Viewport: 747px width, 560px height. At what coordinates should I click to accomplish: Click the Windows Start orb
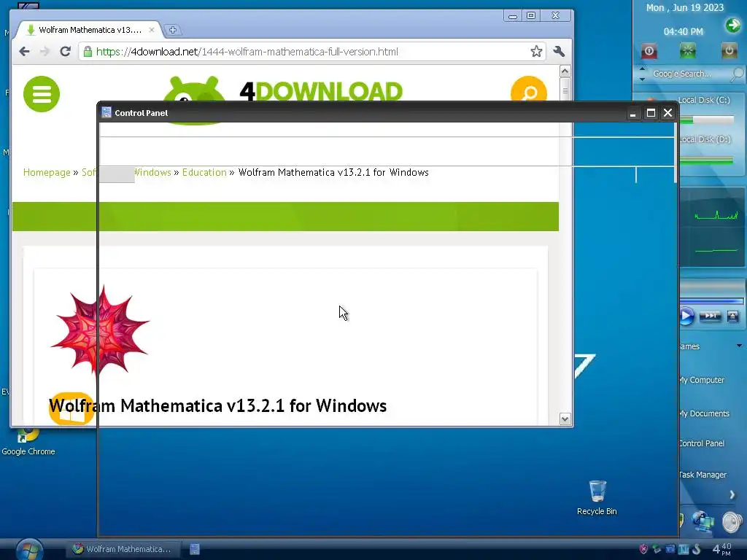29,549
